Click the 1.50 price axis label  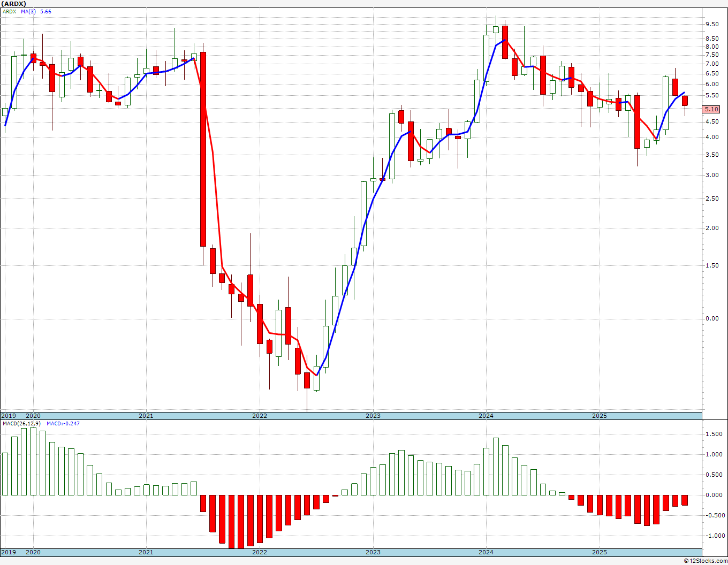[712, 265]
